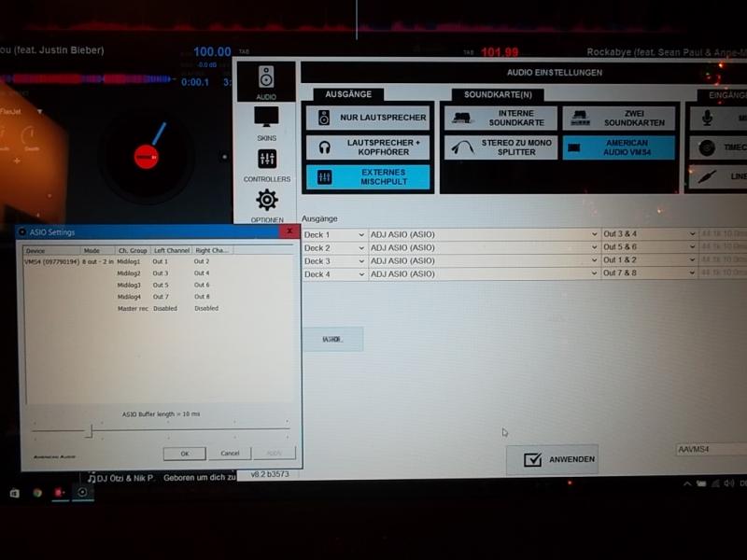This screenshot has width=747, height=560.
Task: Click the left deck BPM value 100.00
Action: point(212,51)
